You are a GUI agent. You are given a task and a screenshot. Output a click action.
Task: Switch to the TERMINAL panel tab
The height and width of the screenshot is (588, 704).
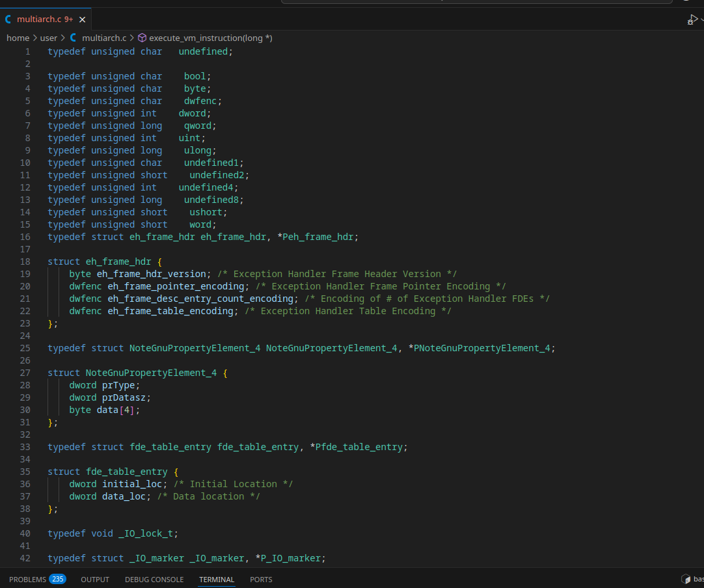click(217, 580)
